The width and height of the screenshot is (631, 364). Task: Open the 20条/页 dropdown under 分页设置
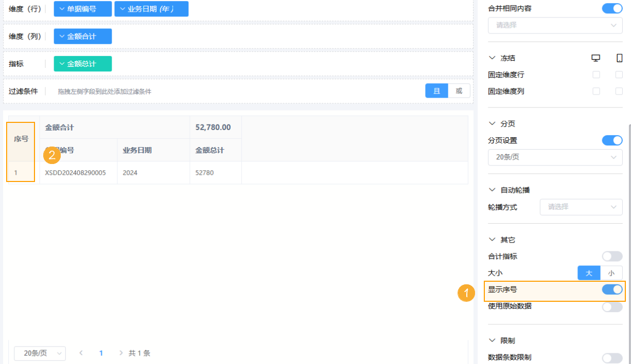[555, 157]
